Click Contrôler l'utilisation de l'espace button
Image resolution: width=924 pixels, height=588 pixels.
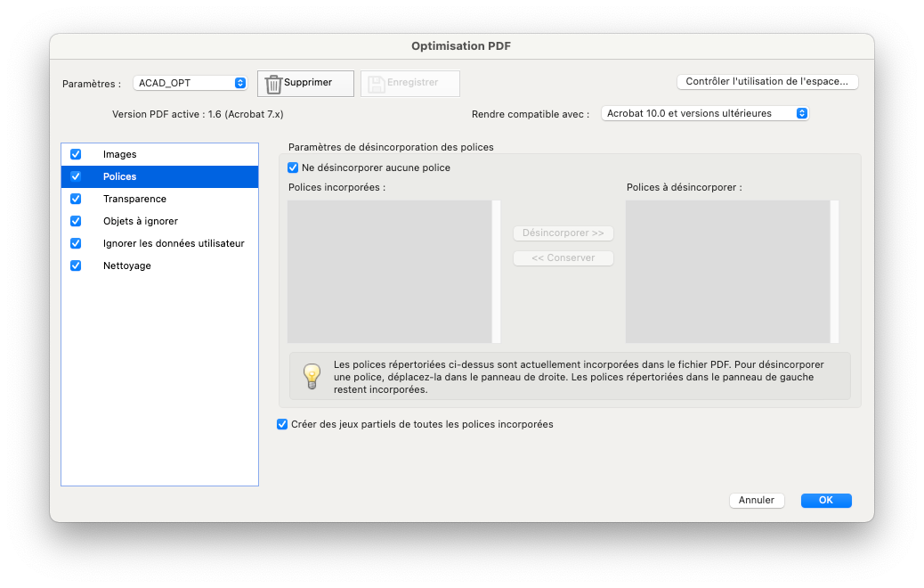click(767, 81)
